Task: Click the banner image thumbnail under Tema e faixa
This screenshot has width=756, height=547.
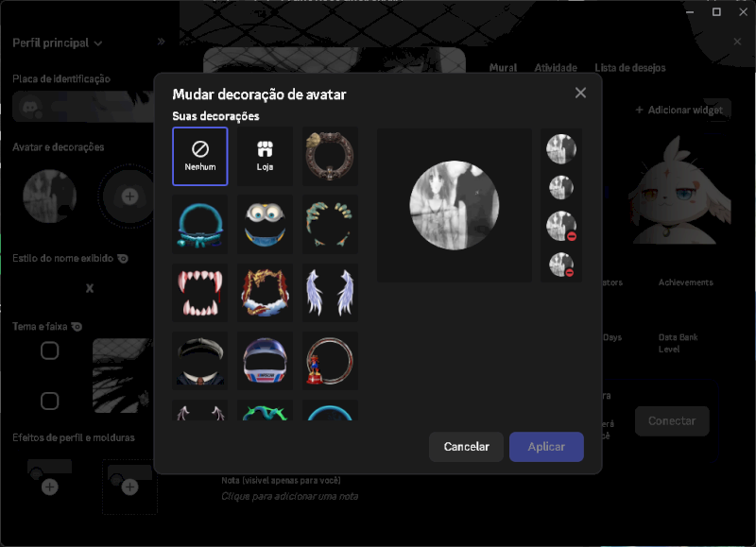Action: pyautogui.click(x=123, y=375)
